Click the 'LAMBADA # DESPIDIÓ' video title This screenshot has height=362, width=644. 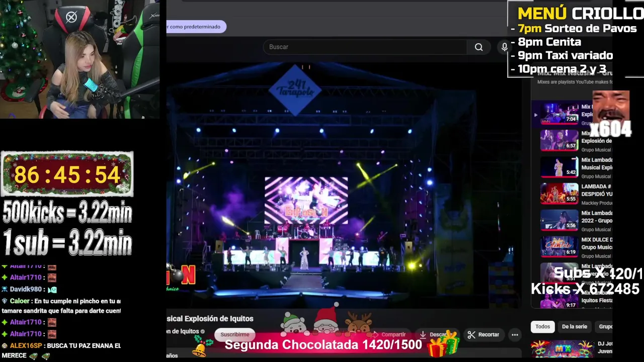597,190
